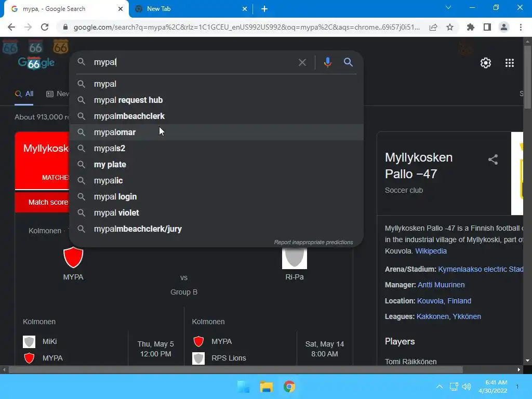Click the browser forward arrow
This screenshot has height=399, width=532.
pyautogui.click(x=28, y=27)
